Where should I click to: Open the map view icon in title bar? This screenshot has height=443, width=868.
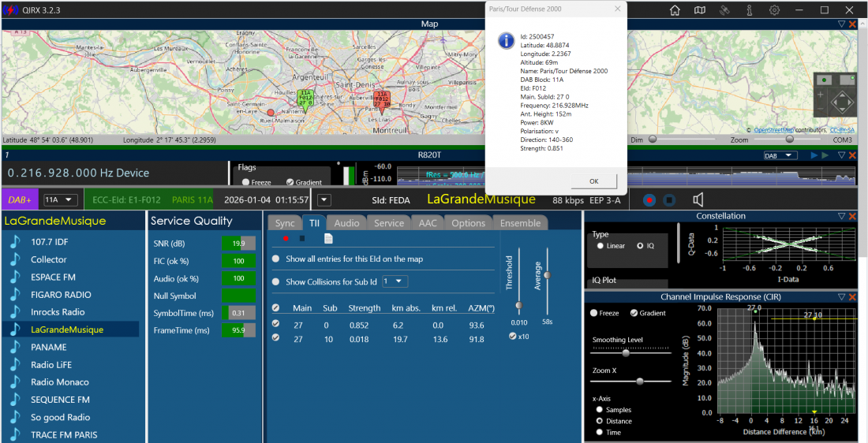click(700, 10)
